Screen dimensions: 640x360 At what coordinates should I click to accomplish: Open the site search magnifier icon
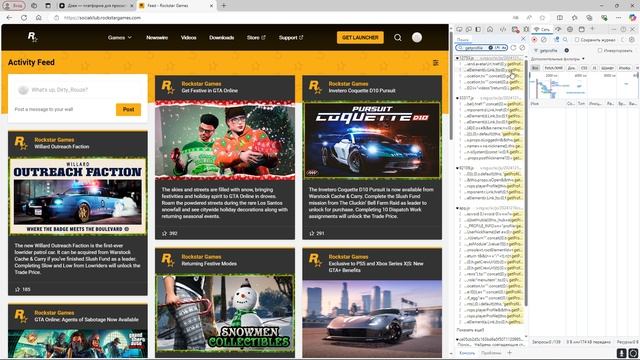point(398,38)
